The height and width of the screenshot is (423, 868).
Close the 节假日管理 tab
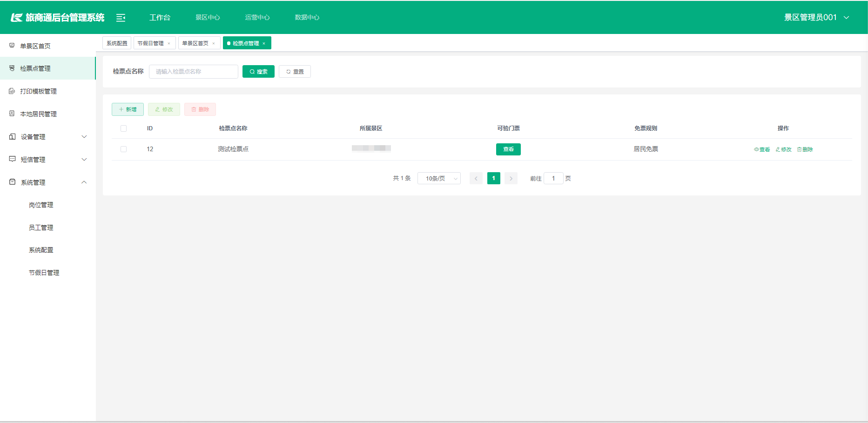(169, 43)
